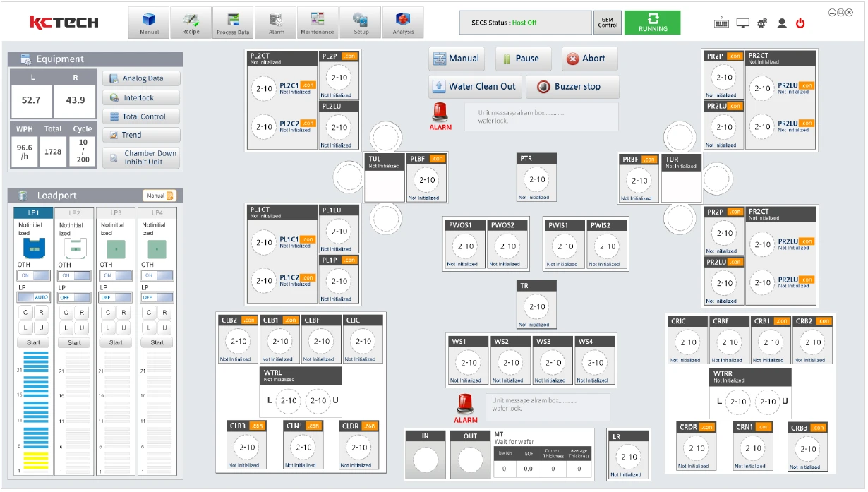Screen dimensions: 868x492
Task: Click the Abort button
Action: click(589, 59)
